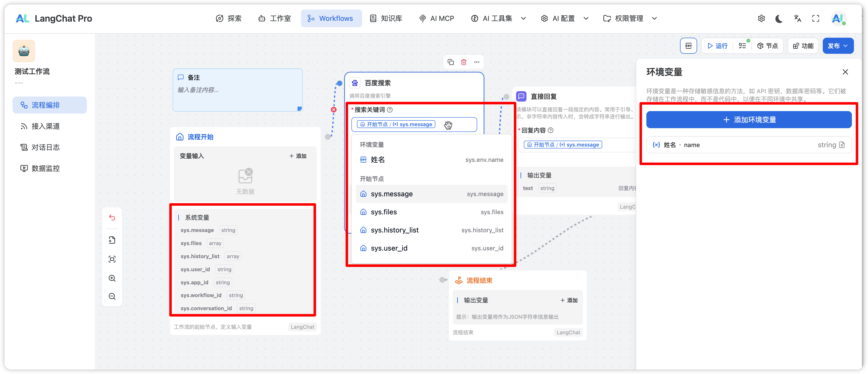Open the 知识库 navigation tab
Screen dimensions: 868x374
tap(386, 19)
